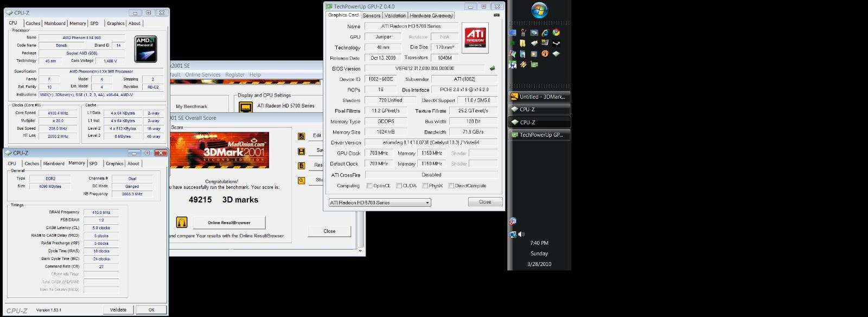Switch to the first CPU-Z taskbar button

(x=540, y=109)
